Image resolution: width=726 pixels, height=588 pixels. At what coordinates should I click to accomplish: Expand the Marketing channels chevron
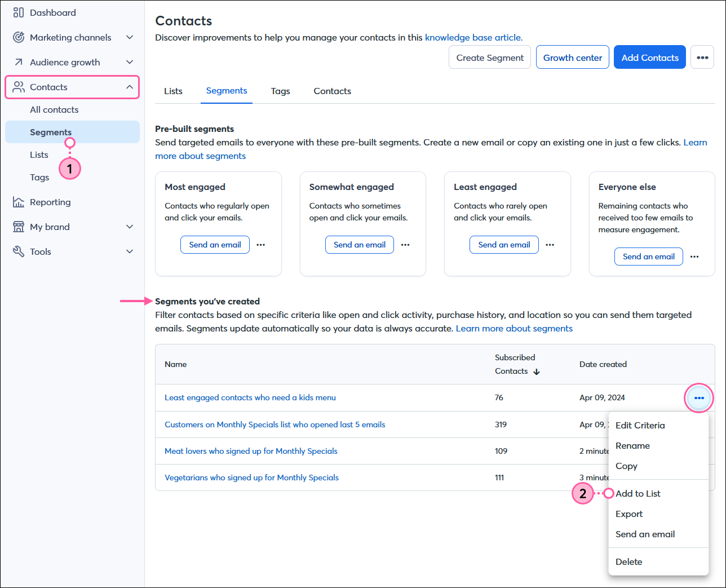(x=130, y=37)
